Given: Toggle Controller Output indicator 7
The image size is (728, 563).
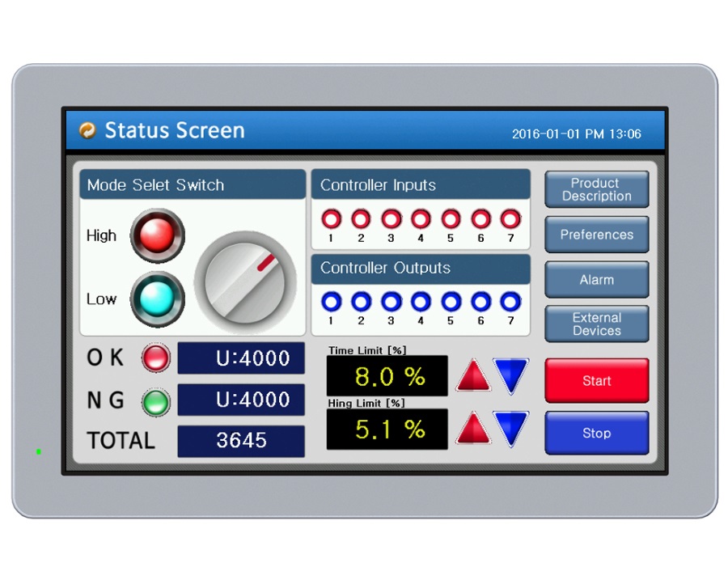Looking at the screenshot, I should point(510,302).
